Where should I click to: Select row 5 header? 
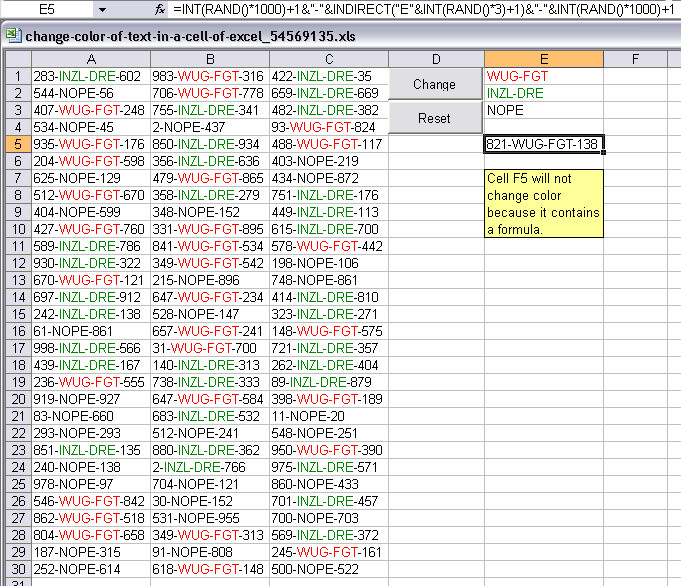[18, 144]
